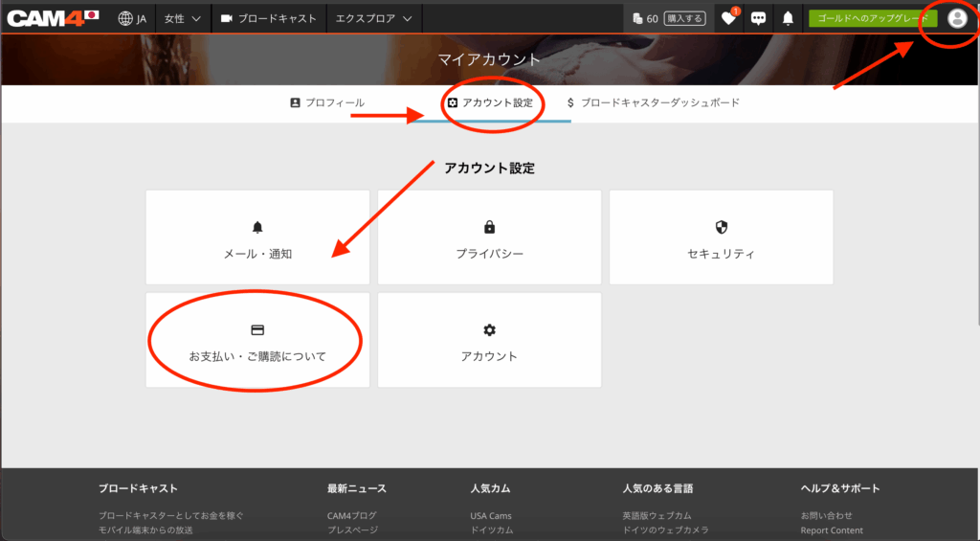Click ブロードキャスターとしてお金を稼ぐ link

[170, 515]
